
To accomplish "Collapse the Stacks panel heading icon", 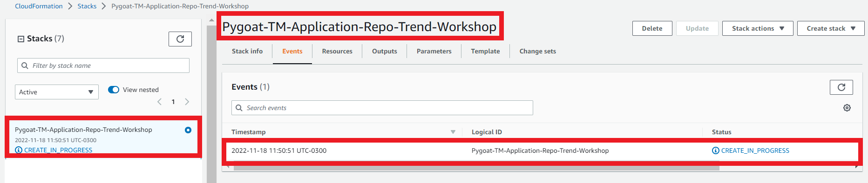I will pos(21,39).
